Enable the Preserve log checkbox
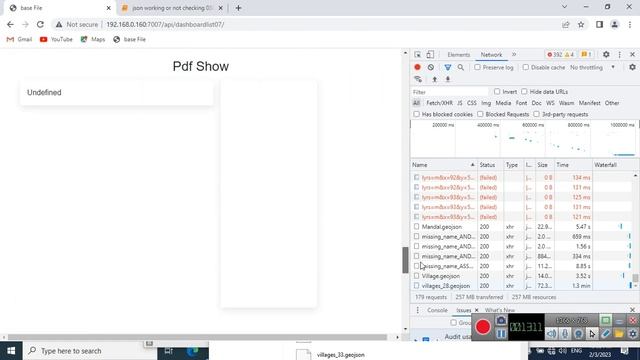This screenshot has width=640, height=360. tap(477, 67)
